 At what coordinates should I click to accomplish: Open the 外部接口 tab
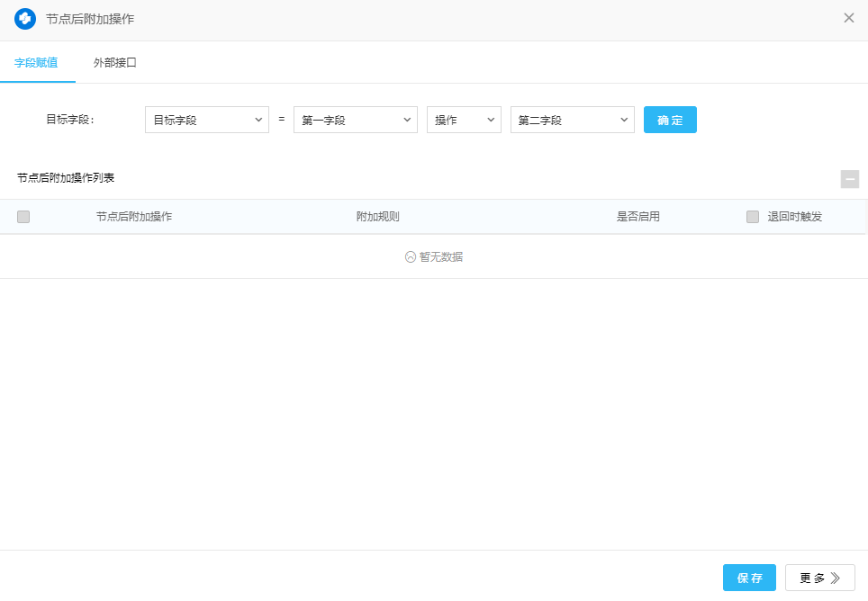(115, 63)
